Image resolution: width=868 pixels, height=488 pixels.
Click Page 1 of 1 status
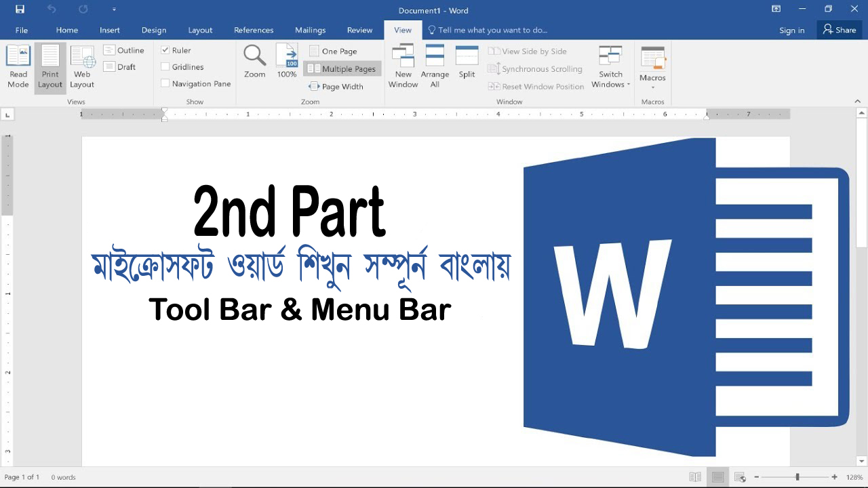[22, 477]
